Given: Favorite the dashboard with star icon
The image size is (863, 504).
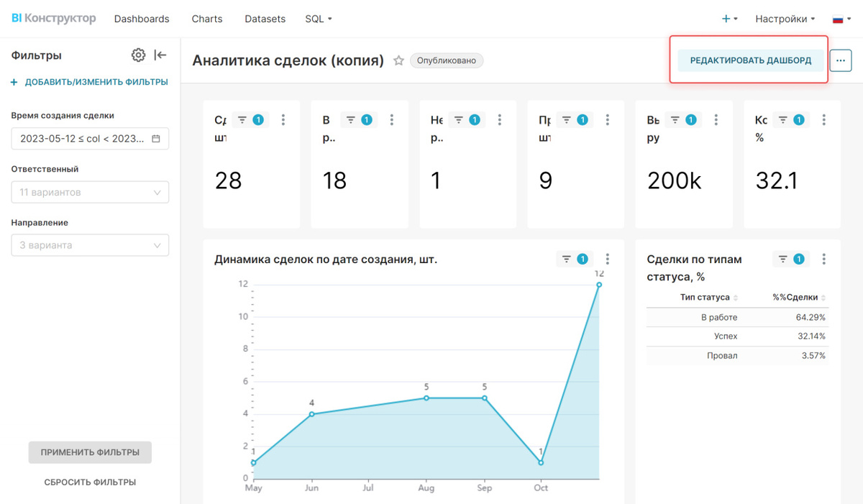Looking at the screenshot, I should (x=398, y=61).
